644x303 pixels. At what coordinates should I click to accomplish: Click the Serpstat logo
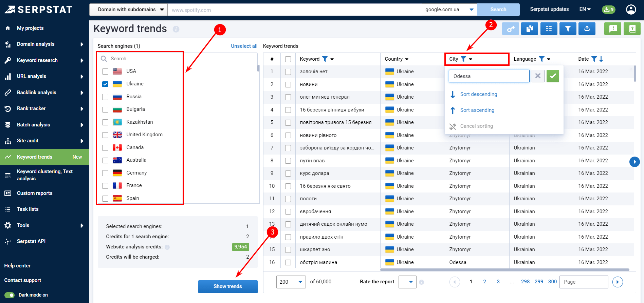point(39,9)
